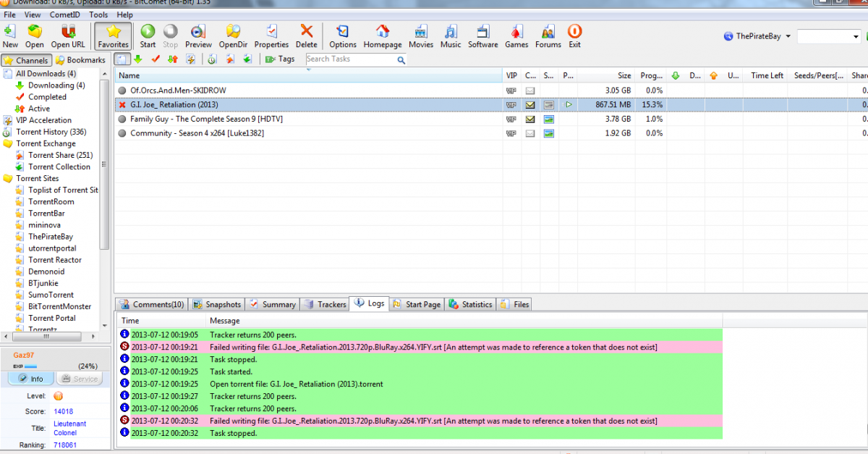Screen dimensions: 868x454
Task: Switch to the Bookmarks panel
Action: (81, 60)
